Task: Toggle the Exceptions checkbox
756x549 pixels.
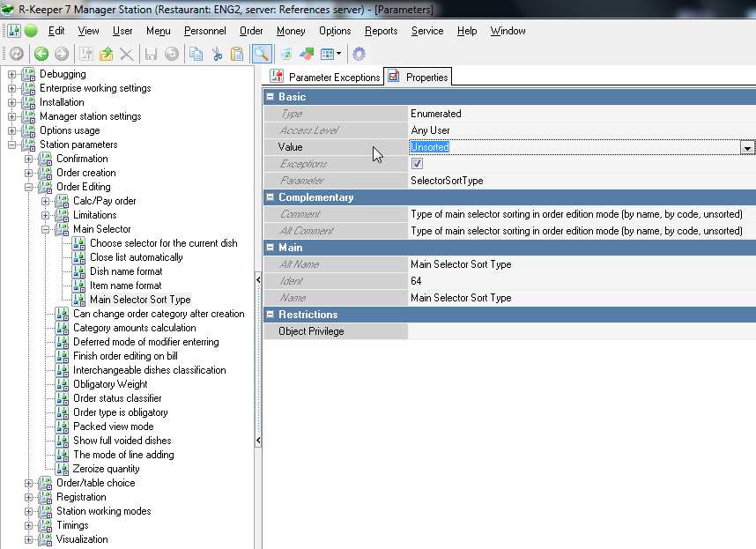Action: [x=417, y=164]
